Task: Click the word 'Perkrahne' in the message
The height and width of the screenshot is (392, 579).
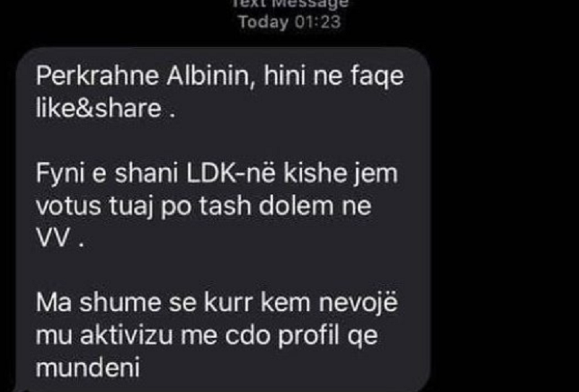Action: tap(98, 77)
